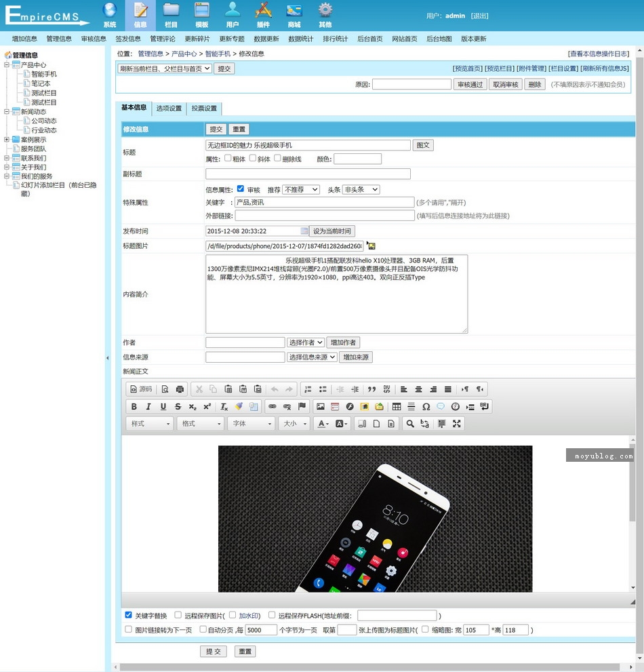Open the 模板 top navigation menu
The height and width of the screenshot is (672, 644).
tap(202, 16)
